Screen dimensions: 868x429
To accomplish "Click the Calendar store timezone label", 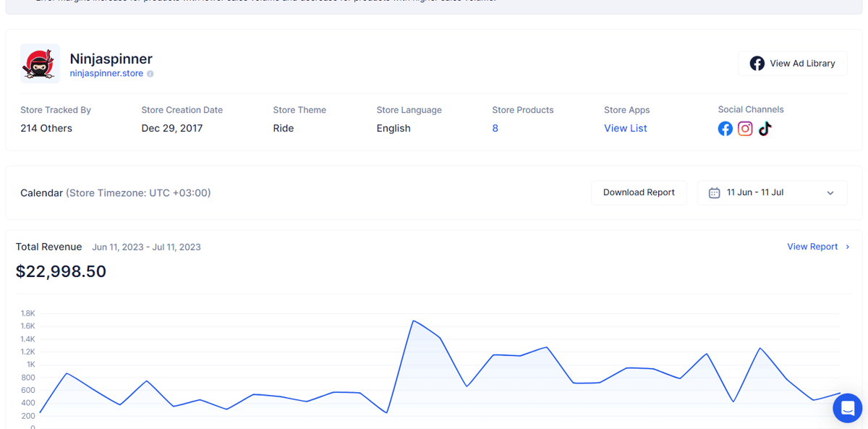I will 116,193.
